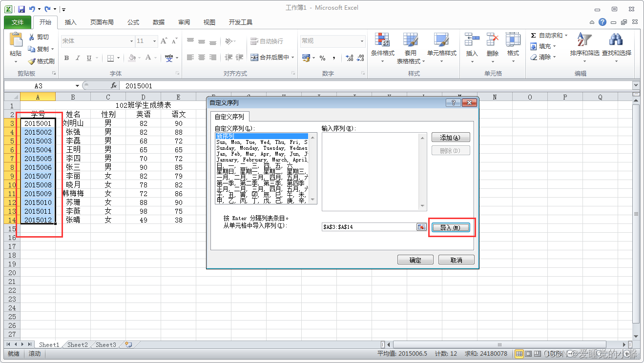Switch to the Page Layout (页面布局) tab

coord(102,22)
